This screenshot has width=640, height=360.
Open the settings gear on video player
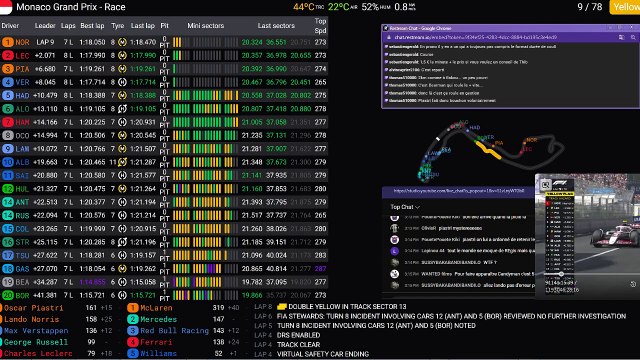point(633,284)
